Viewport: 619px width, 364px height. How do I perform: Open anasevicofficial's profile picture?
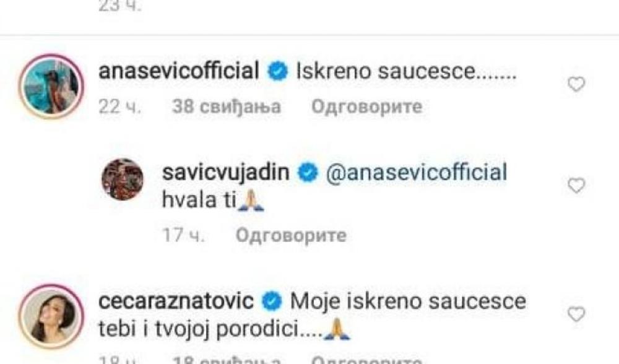51,87
